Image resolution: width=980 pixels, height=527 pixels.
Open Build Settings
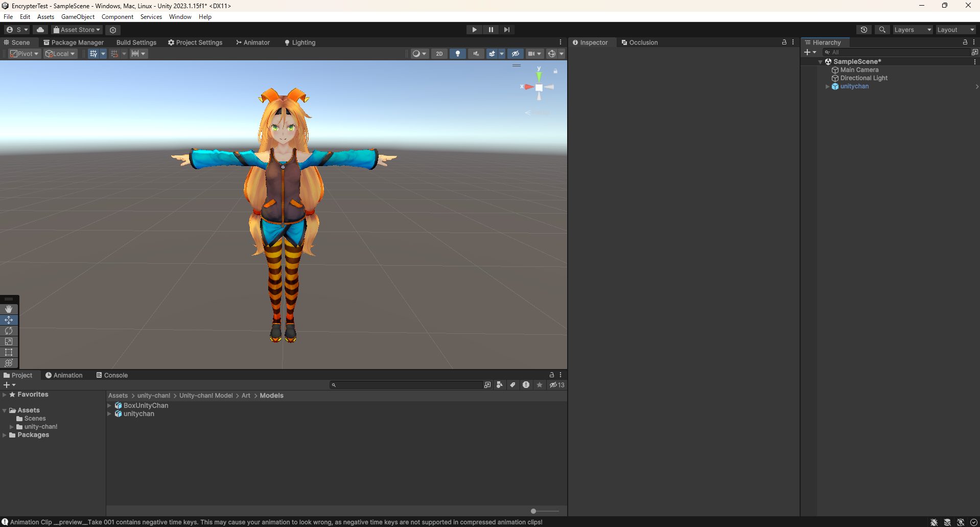pos(136,42)
